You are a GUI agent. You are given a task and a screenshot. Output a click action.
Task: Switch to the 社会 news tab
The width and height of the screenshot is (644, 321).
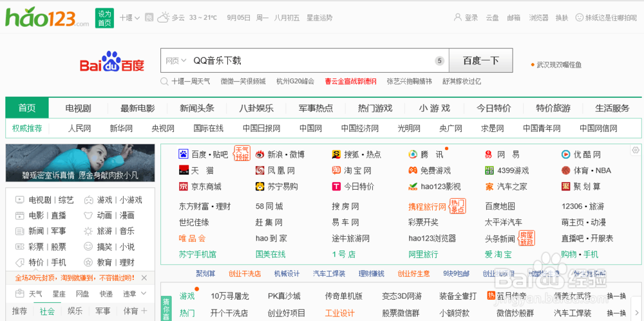click(47, 311)
